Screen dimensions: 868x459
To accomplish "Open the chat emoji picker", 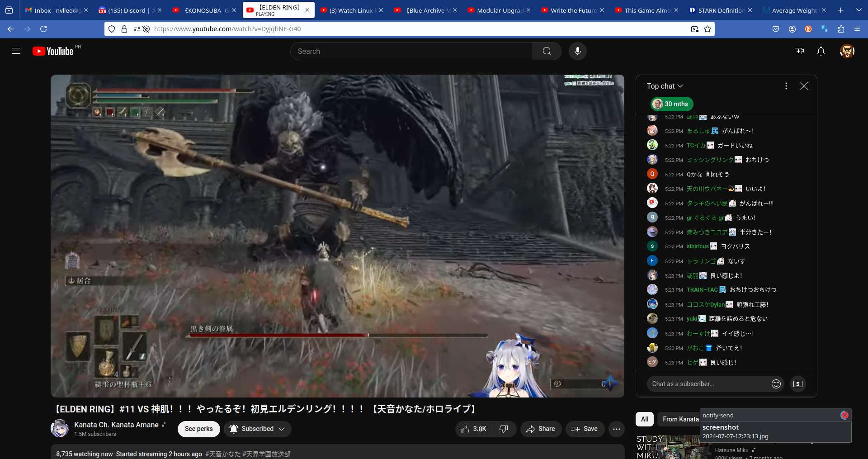I will pos(776,384).
